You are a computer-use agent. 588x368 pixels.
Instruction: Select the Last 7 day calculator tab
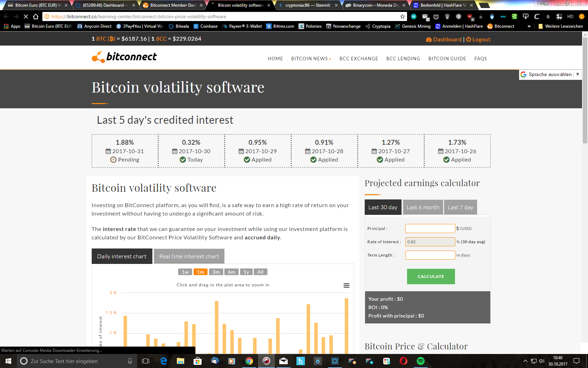click(460, 207)
